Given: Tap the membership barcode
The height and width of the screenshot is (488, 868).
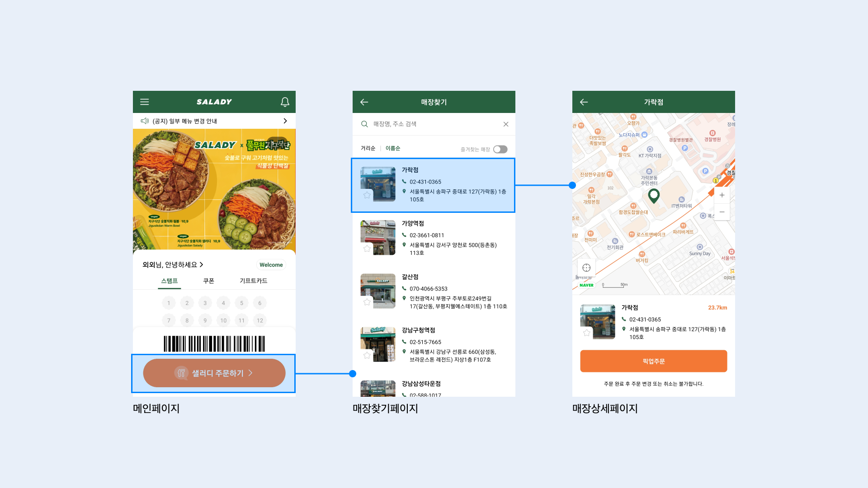Looking at the screenshot, I should (x=214, y=344).
